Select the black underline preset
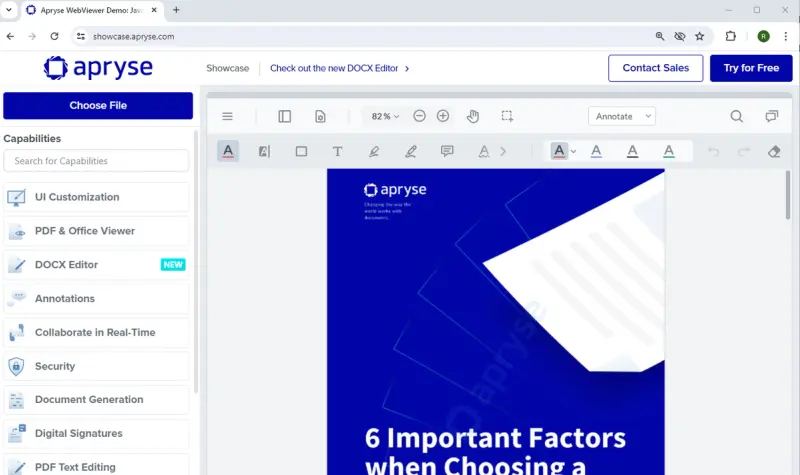This screenshot has height=475, width=800. pos(633,151)
